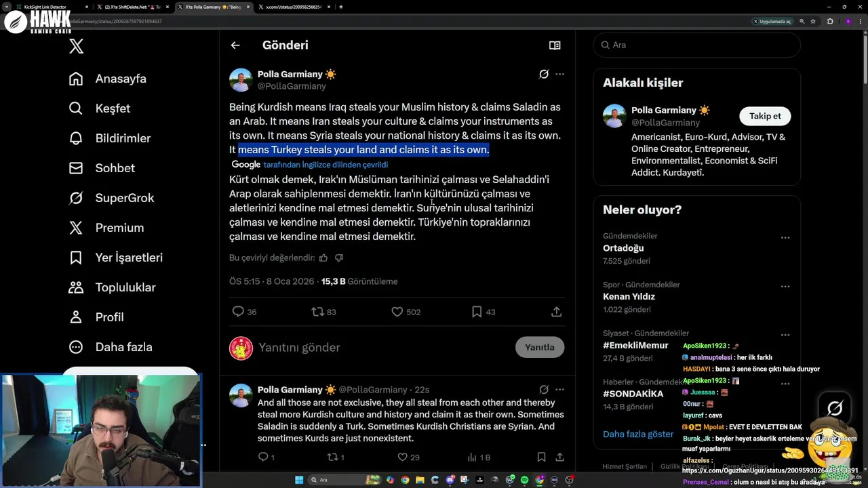The width and height of the screenshot is (868, 488).
Task: Open Keşfet explore page
Action: tap(99, 108)
